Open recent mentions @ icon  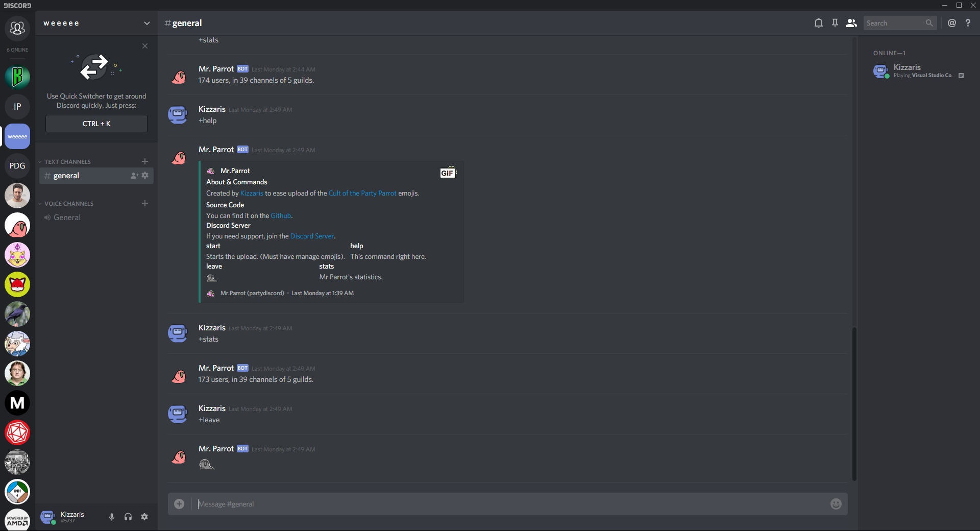pyautogui.click(x=952, y=23)
